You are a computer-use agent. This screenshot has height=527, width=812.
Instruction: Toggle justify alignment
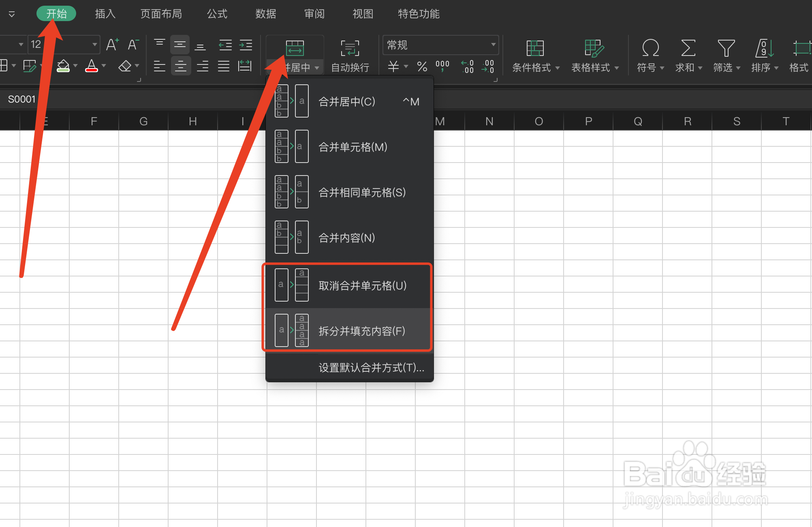click(x=223, y=66)
